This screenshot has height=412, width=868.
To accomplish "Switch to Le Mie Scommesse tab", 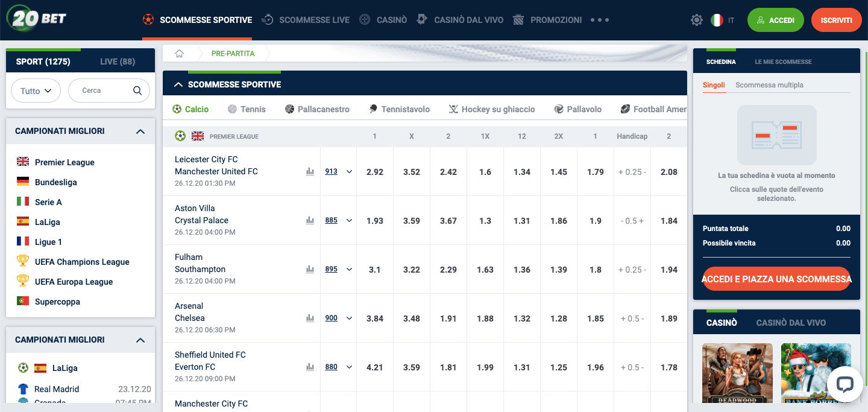I will coord(783,62).
